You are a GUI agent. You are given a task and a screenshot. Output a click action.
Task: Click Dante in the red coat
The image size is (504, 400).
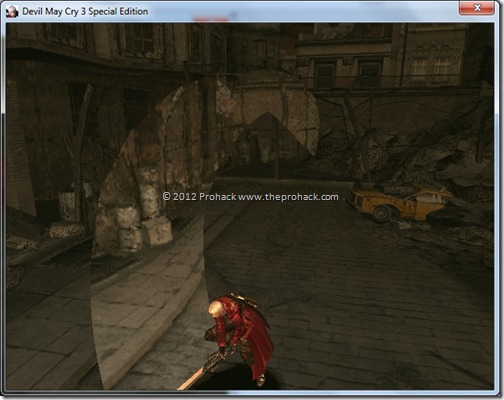(239, 340)
